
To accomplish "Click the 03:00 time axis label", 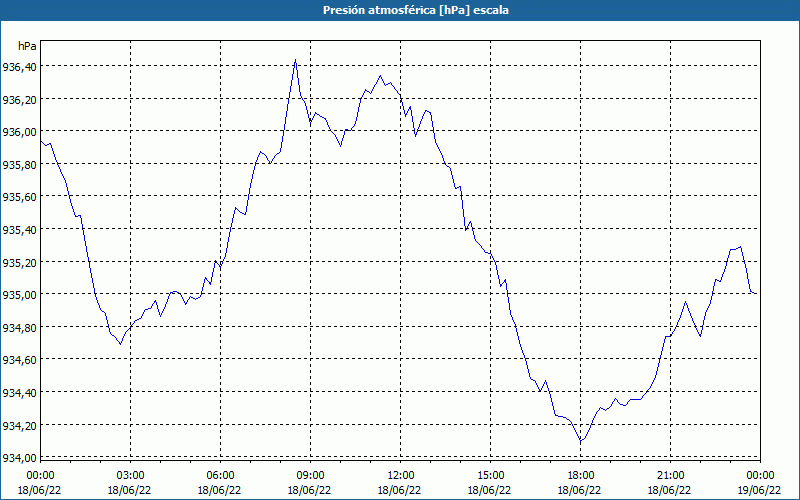I will pyautogui.click(x=131, y=476).
